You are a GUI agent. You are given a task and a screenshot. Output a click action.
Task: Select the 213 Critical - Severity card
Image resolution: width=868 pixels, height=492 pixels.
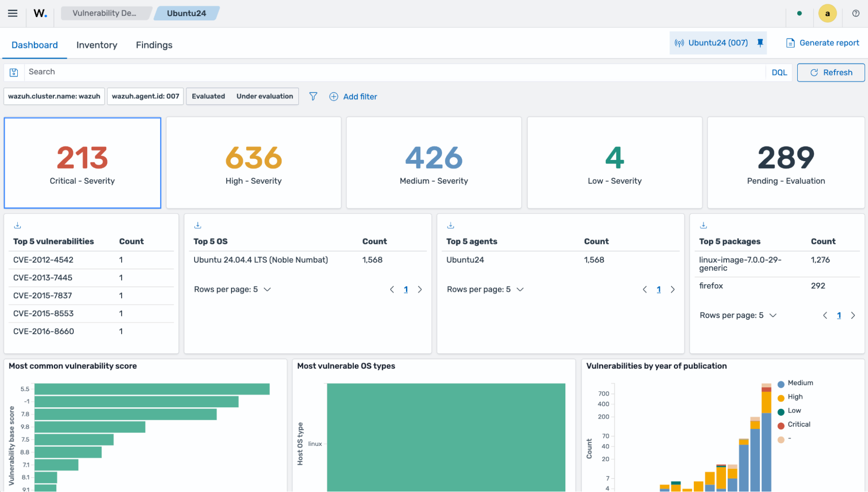coord(83,163)
